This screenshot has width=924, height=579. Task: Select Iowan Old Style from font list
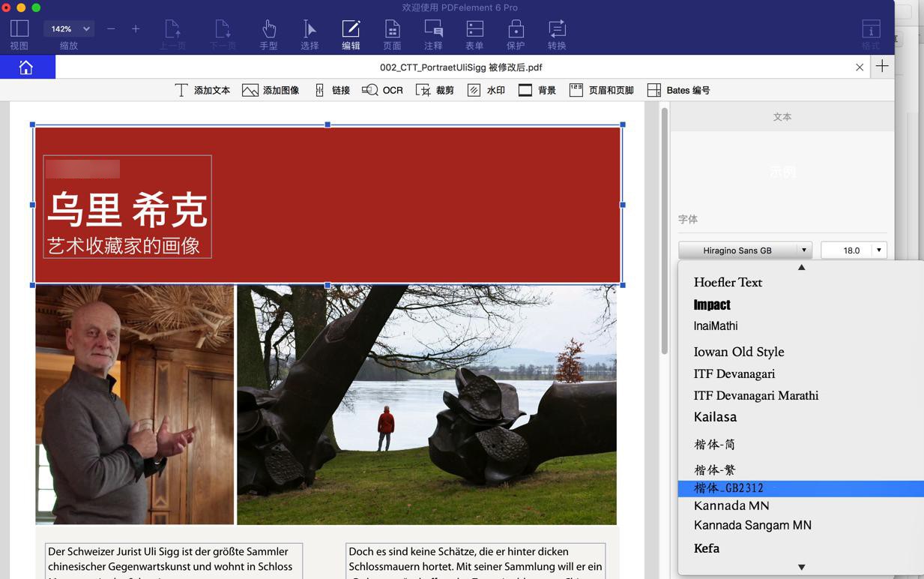click(x=739, y=352)
